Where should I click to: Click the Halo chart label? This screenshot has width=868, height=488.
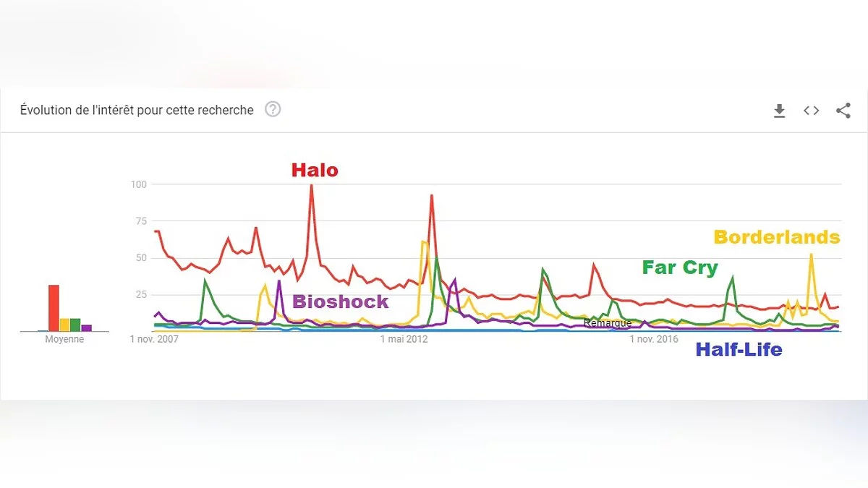(x=315, y=171)
